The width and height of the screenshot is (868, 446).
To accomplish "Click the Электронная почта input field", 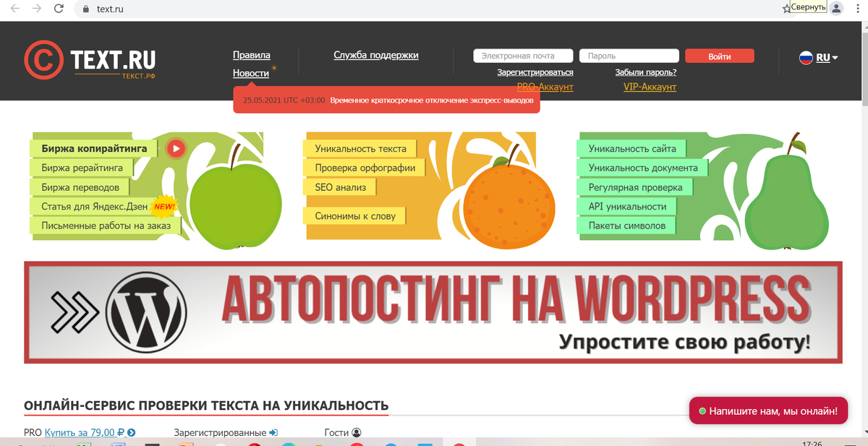I will pos(523,56).
